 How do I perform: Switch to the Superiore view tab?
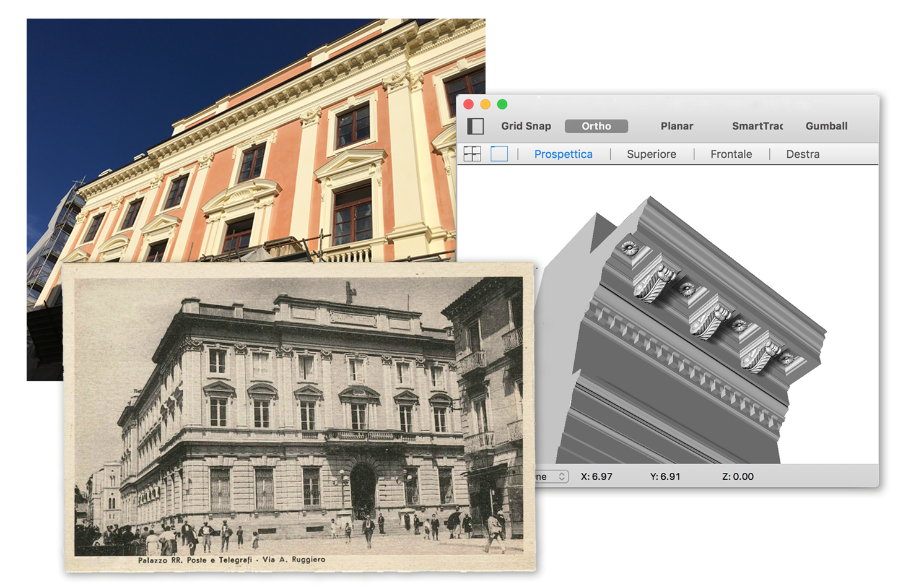click(x=651, y=154)
